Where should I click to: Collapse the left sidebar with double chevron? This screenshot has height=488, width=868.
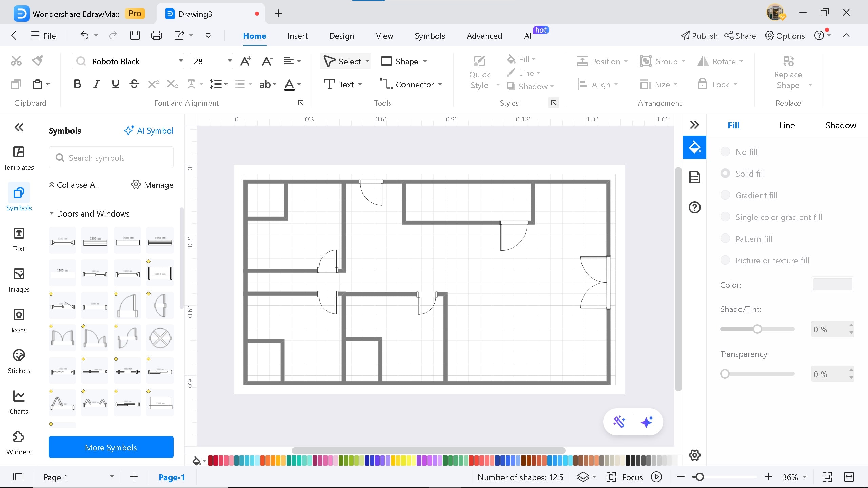pos(19,127)
